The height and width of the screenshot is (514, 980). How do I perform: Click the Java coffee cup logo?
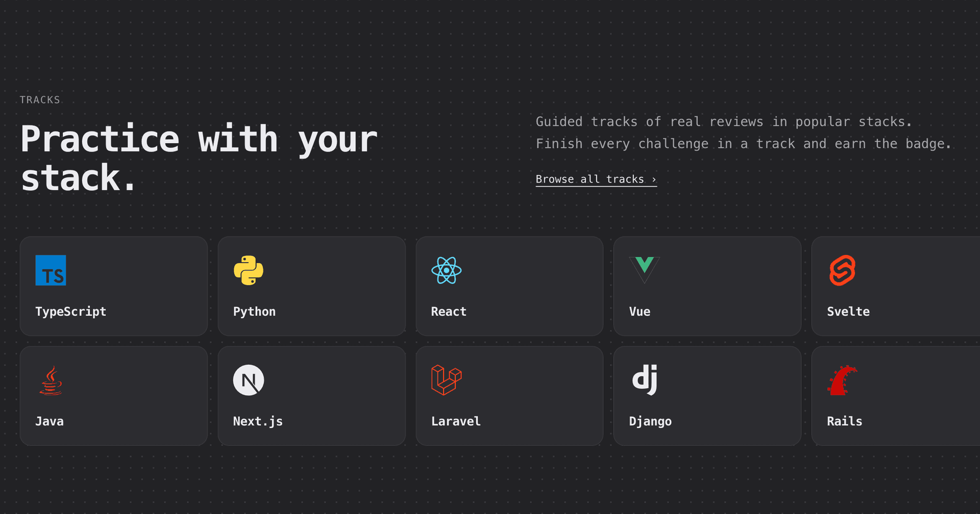click(51, 380)
